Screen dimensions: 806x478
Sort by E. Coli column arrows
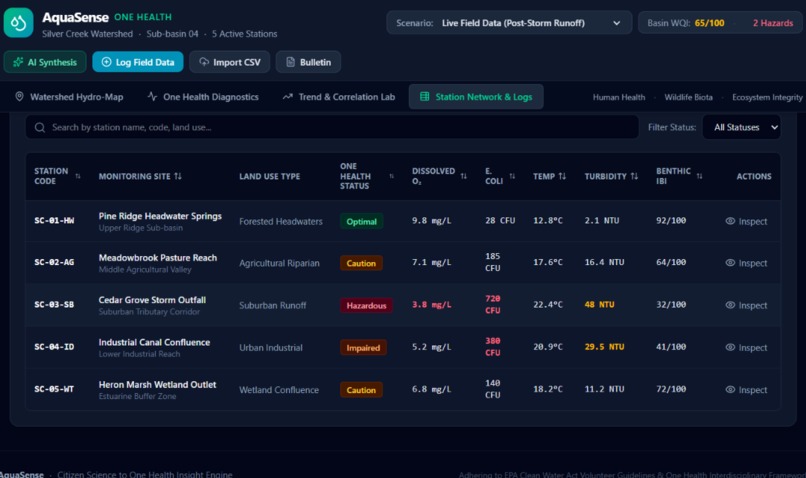(512, 176)
